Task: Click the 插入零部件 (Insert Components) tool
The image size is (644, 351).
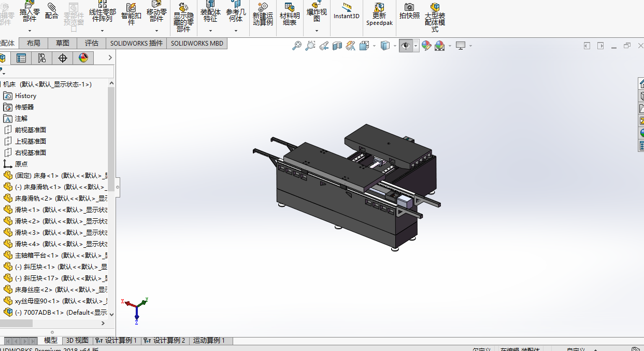Action: coord(30,11)
